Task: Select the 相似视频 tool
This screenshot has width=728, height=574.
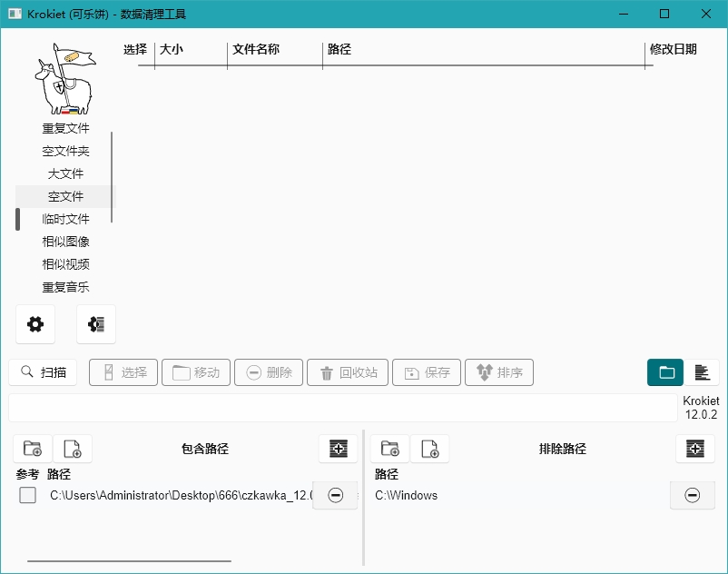Action: (x=65, y=264)
